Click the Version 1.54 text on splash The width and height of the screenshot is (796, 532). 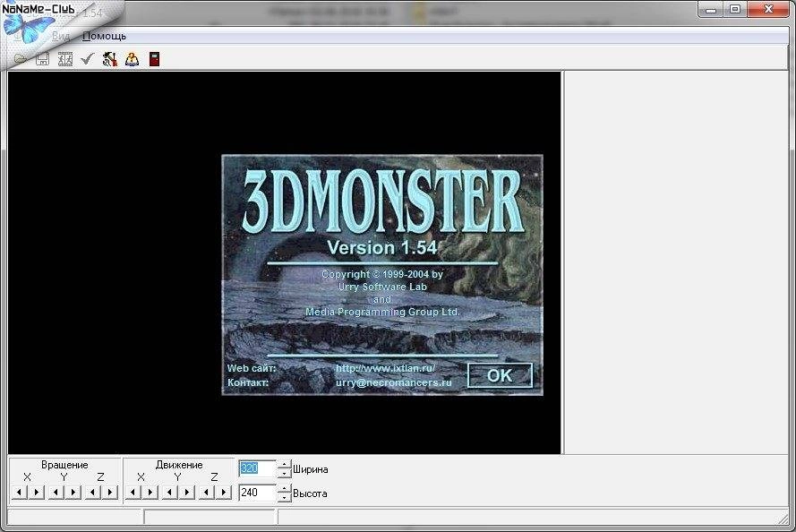click(381, 248)
